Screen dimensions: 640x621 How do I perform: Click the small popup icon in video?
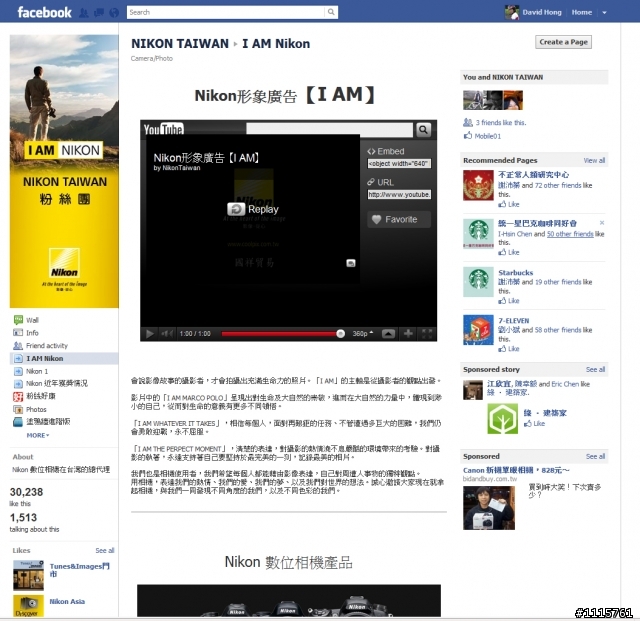pos(351,263)
